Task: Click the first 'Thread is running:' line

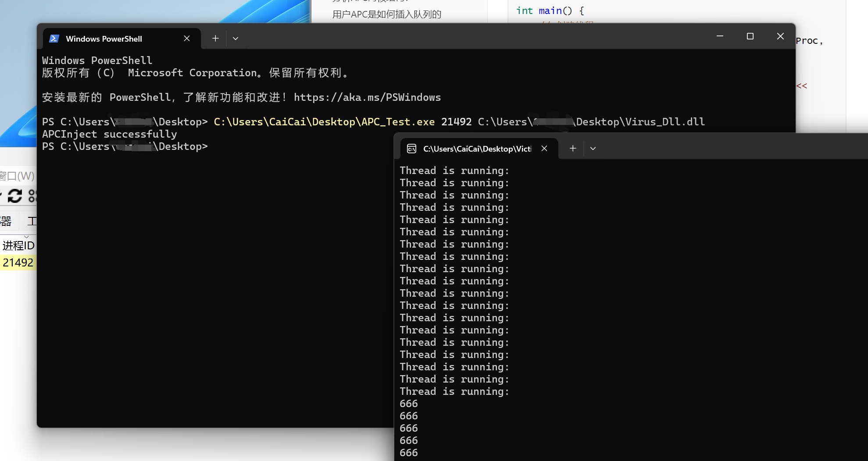Action: [454, 170]
